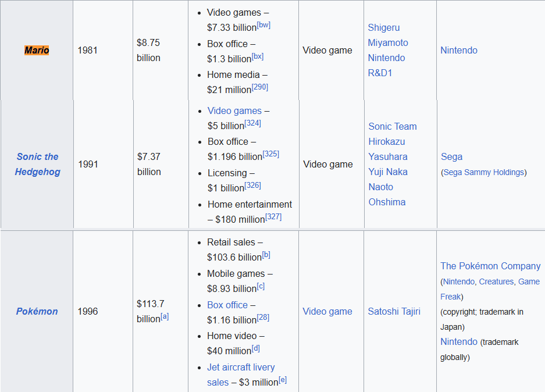
Task: Click the 'Home media – $21 million' entry
Action: (237, 83)
